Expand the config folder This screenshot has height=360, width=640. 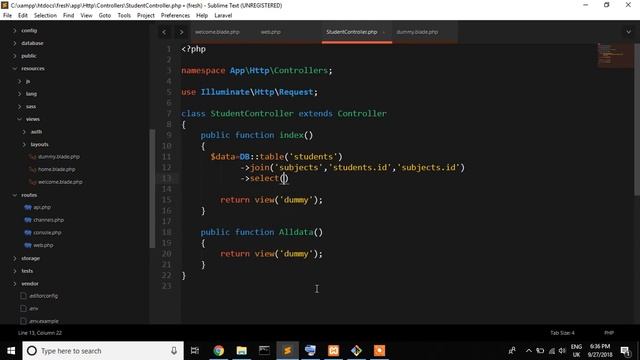[x=15, y=31]
